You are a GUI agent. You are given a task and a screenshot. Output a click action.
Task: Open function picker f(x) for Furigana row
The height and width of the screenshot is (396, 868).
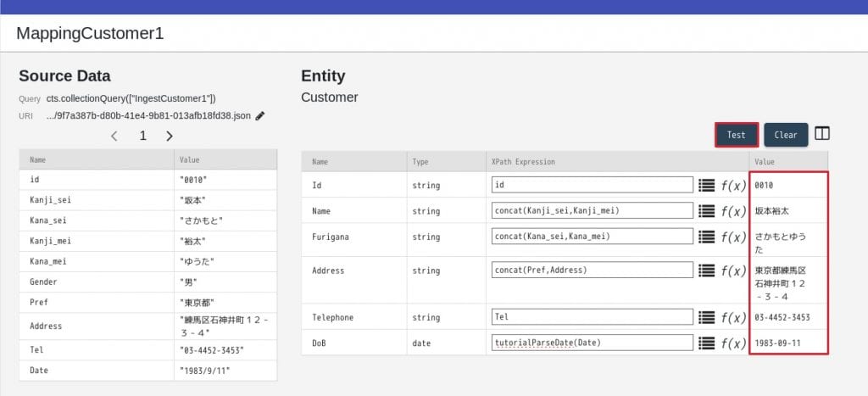732,237
